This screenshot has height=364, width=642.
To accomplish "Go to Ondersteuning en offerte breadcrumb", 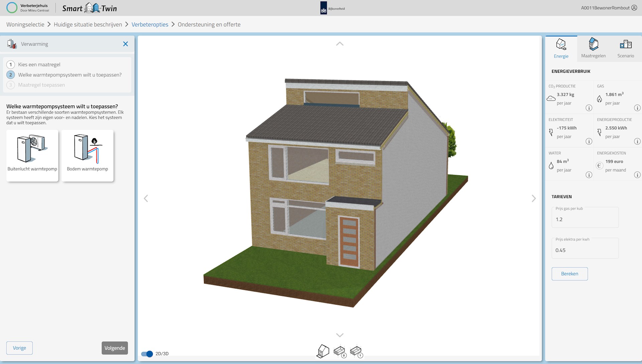I will [209, 24].
